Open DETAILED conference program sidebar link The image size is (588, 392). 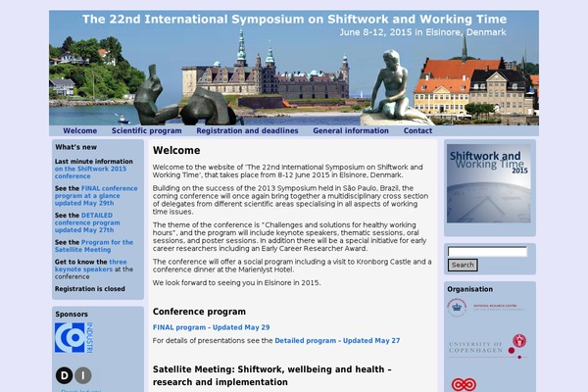(x=87, y=222)
